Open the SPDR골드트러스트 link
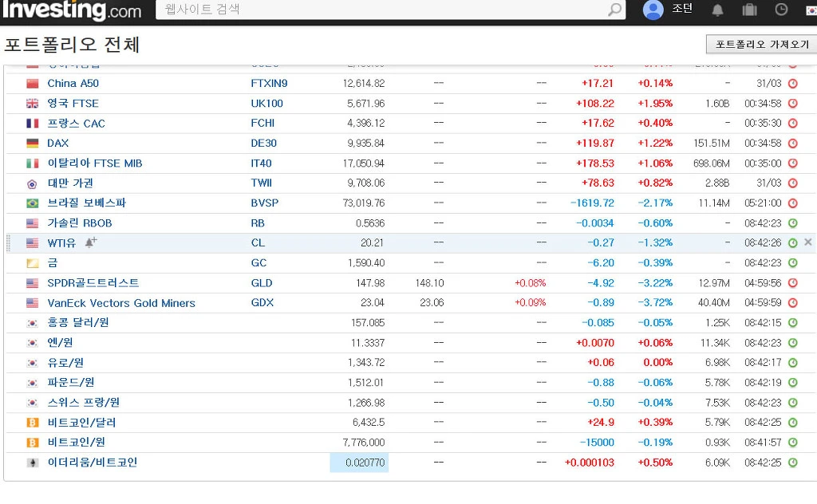 point(93,283)
